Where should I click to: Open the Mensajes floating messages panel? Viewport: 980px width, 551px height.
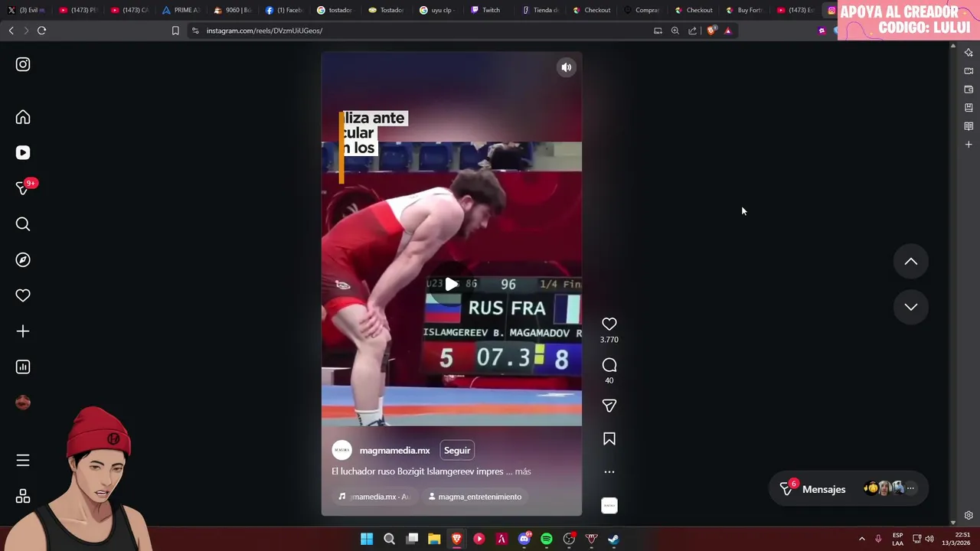tap(848, 489)
